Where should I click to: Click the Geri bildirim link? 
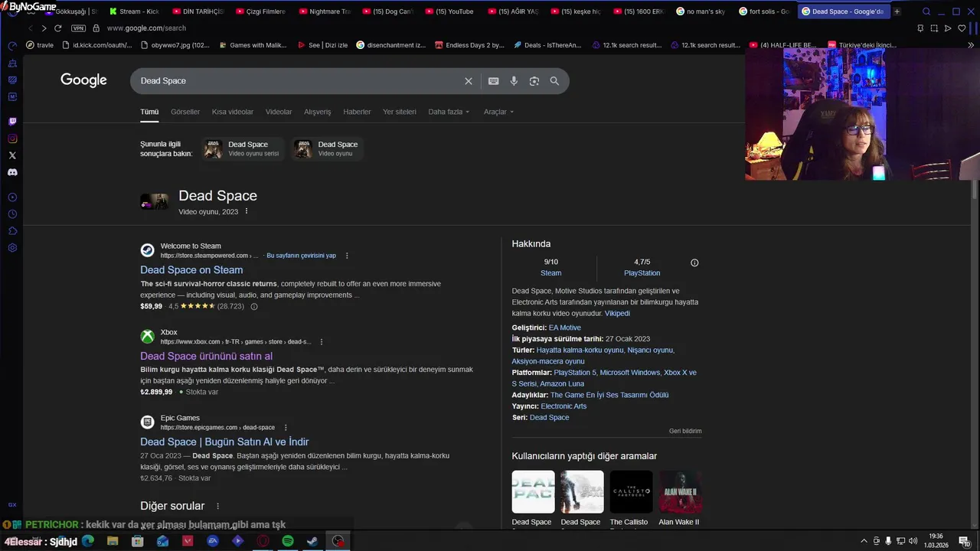pos(685,431)
